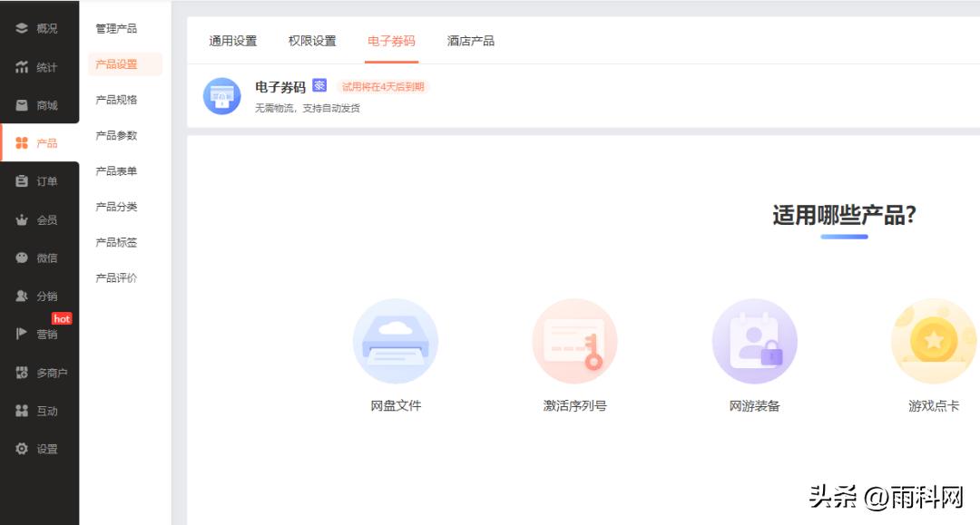Open 管理产品 in the submenu
The width and height of the screenshot is (980, 525).
pos(116,29)
